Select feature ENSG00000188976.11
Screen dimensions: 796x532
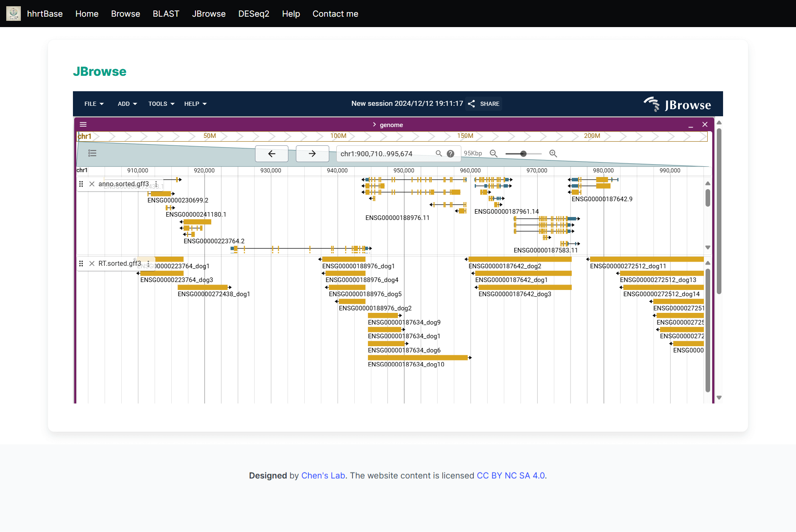(x=397, y=218)
